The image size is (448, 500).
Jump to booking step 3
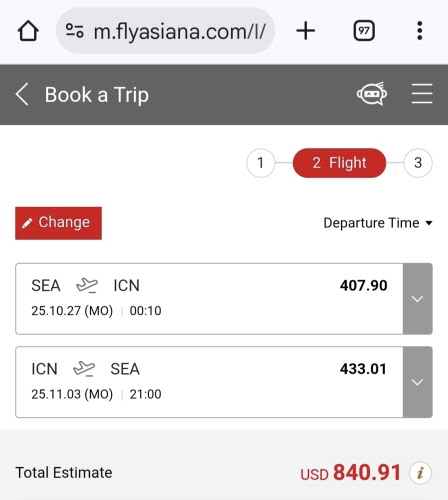coord(418,163)
